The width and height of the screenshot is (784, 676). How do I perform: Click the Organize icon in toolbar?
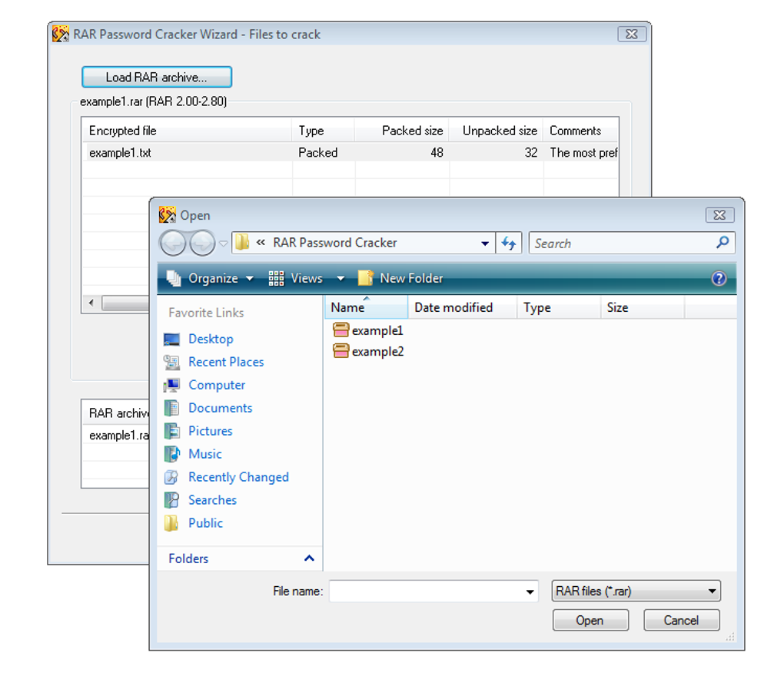point(174,278)
